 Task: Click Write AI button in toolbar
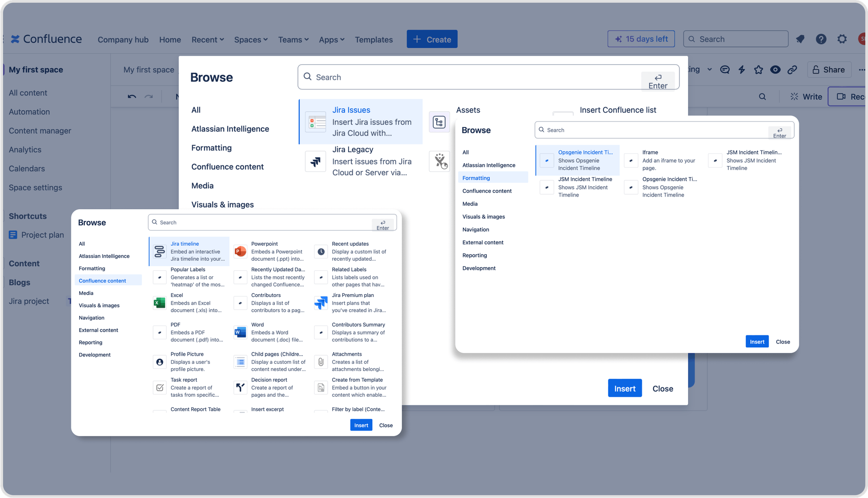pyautogui.click(x=806, y=96)
